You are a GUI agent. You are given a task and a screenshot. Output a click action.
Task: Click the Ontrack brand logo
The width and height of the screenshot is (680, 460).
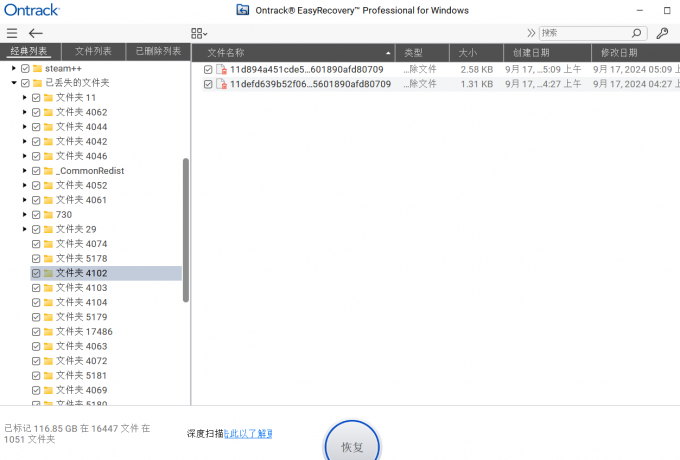coord(32,10)
